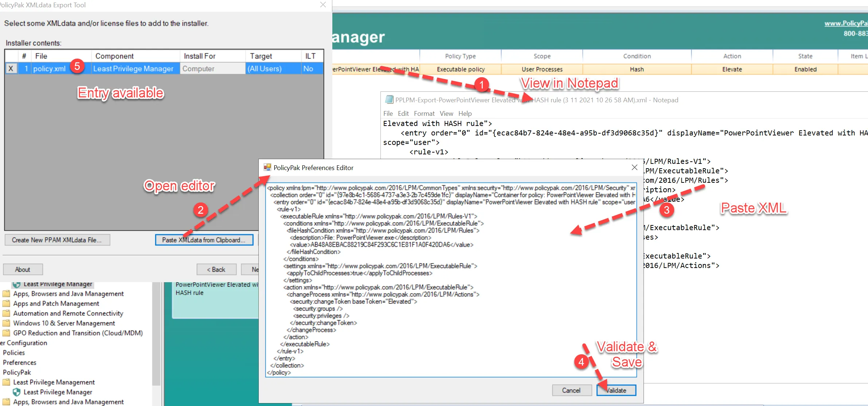Open Notepad Edit menu
The width and height of the screenshot is (868, 406).
(x=403, y=113)
